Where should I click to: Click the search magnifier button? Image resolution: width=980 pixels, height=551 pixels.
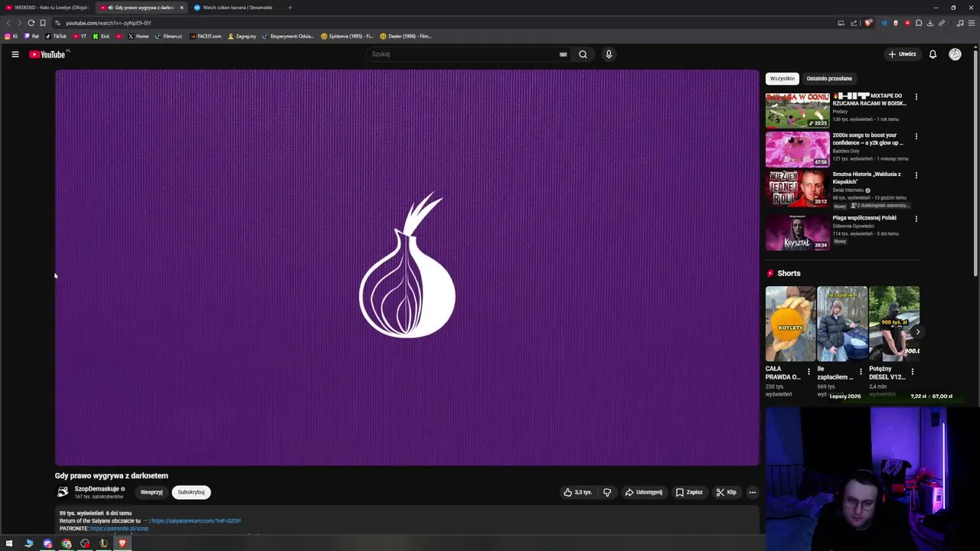point(583,54)
